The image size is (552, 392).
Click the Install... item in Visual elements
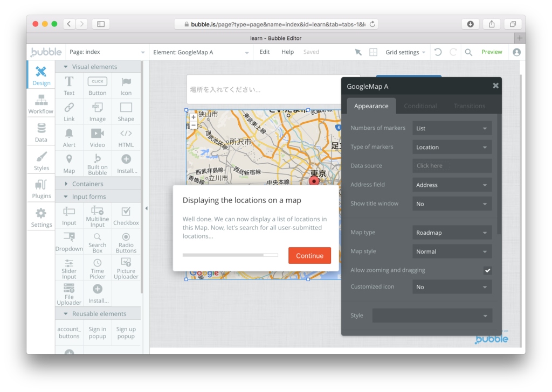pos(126,164)
